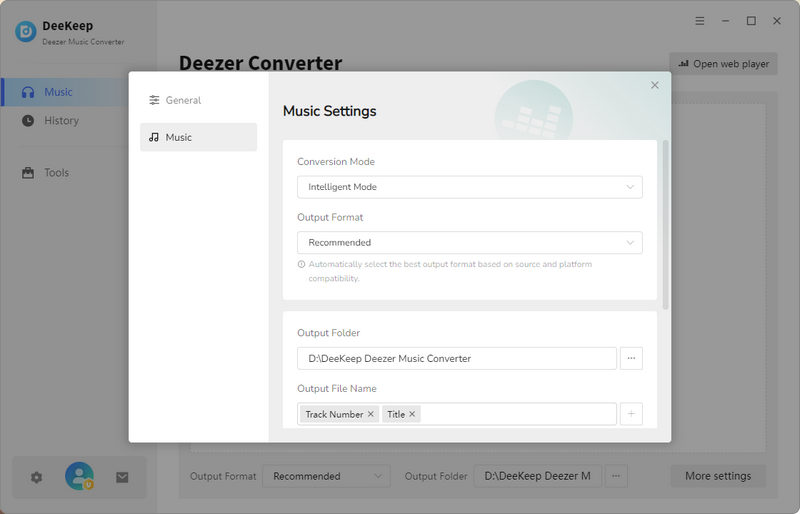The height and width of the screenshot is (514, 800).
Task: Open the user account avatar
Action: coord(79,476)
